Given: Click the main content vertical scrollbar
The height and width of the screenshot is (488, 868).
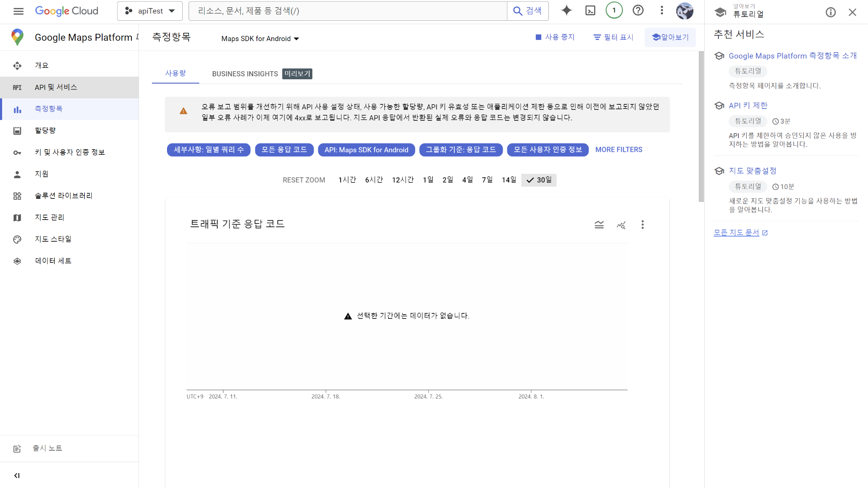Looking at the screenshot, I should (701, 127).
